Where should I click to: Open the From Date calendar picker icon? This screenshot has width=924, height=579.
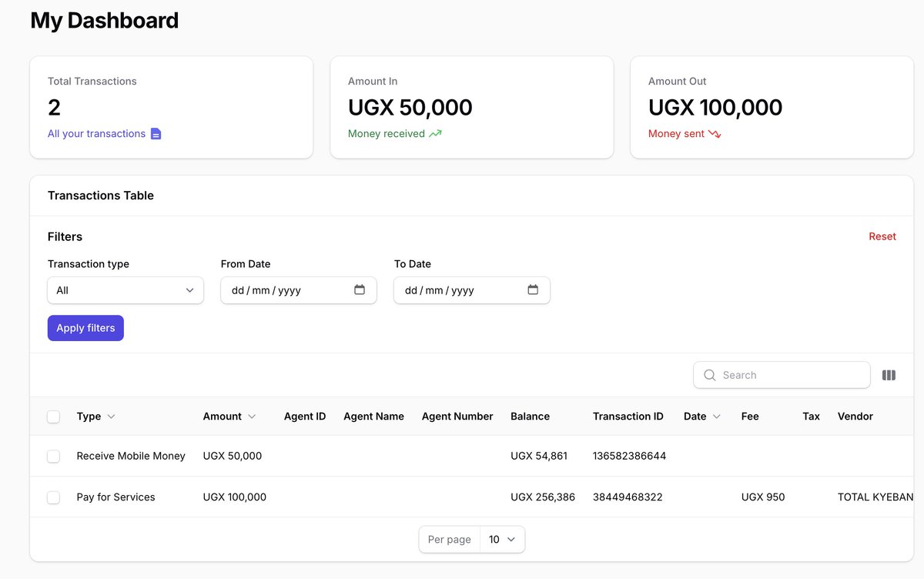360,290
